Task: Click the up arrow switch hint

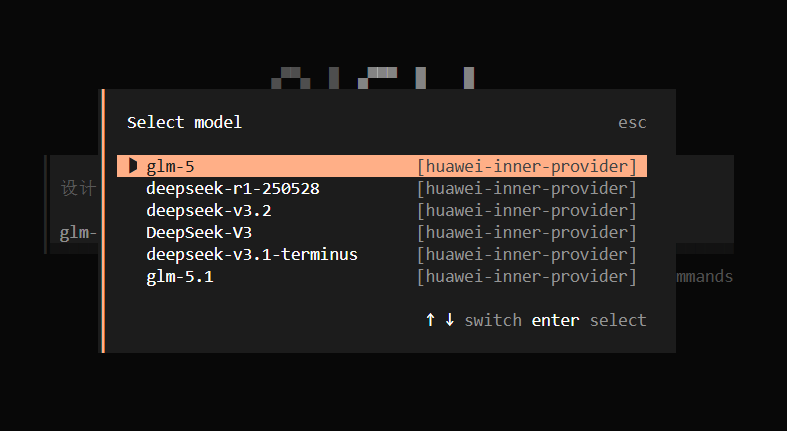Action: [430, 320]
